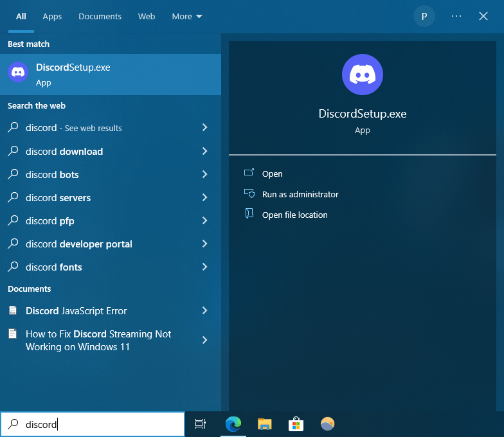
Task: Expand the discord bots suggestion arrow
Action: [204, 175]
